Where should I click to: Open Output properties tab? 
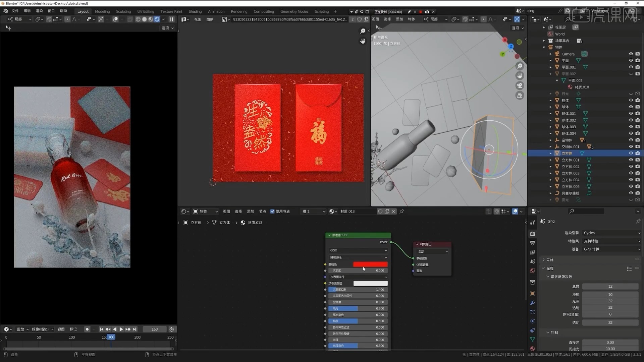pos(533,243)
